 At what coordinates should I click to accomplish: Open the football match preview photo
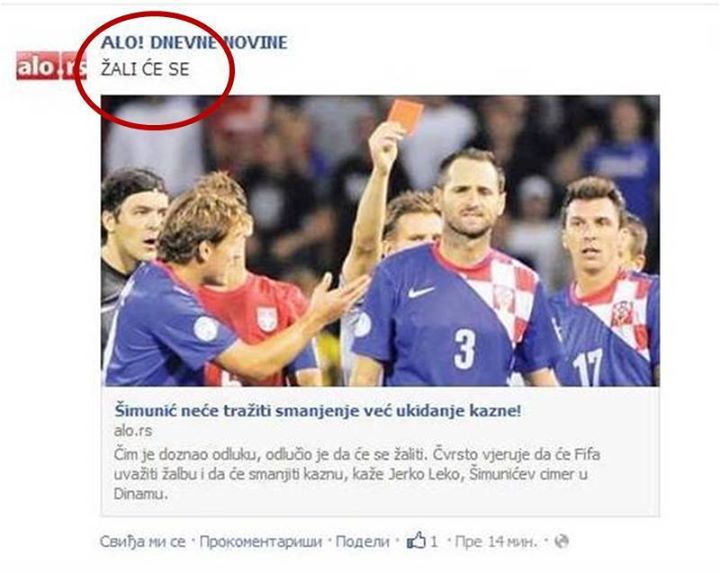click(380, 241)
